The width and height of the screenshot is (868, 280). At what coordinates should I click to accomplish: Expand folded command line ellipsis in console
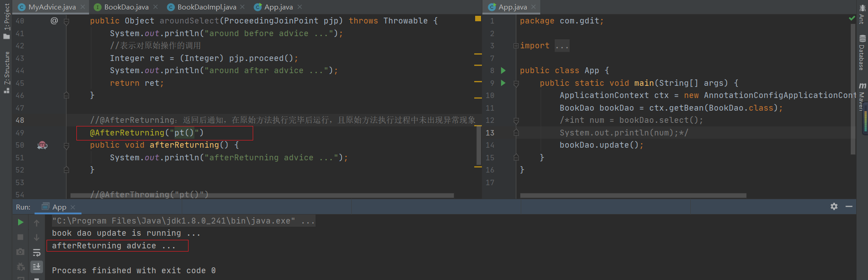[308, 221]
